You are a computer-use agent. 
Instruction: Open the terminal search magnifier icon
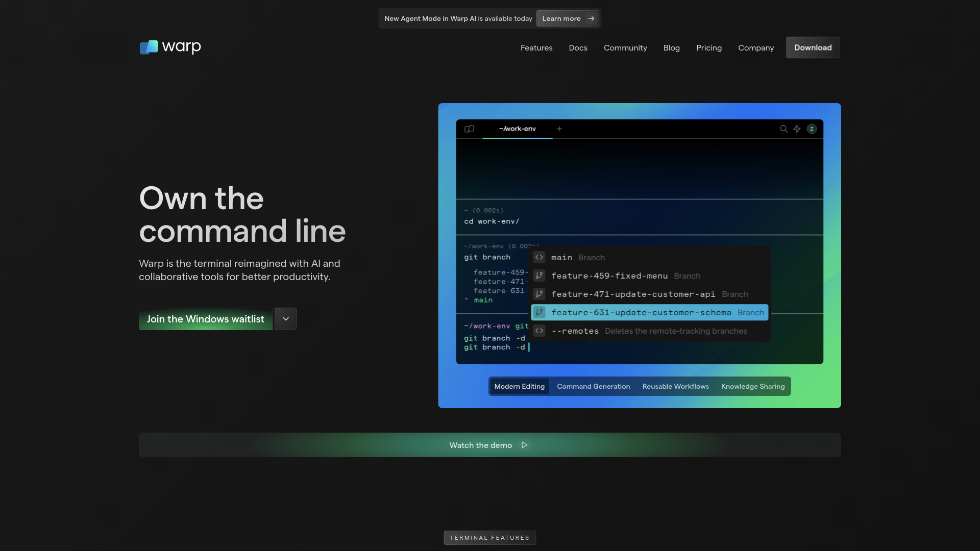(x=783, y=129)
